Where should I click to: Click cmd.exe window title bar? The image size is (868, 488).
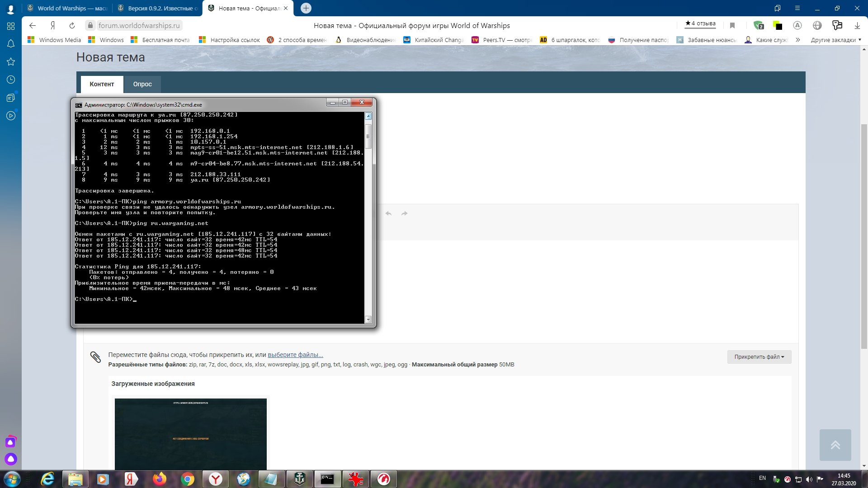click(x=199, y=104)
